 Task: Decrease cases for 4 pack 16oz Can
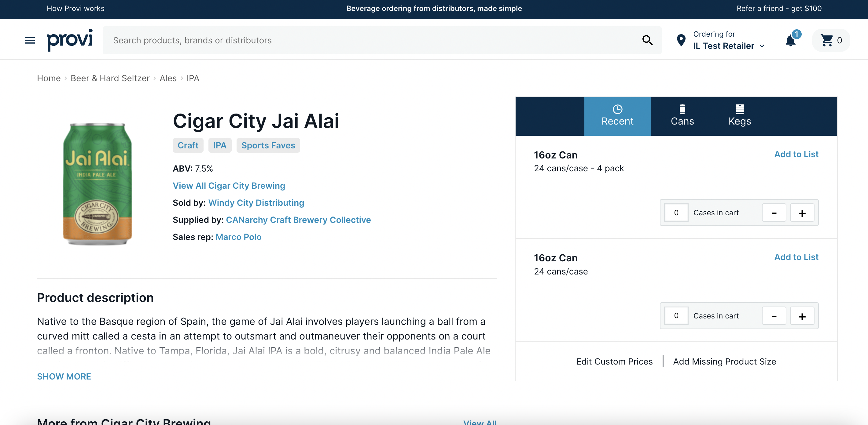point(774,213)
